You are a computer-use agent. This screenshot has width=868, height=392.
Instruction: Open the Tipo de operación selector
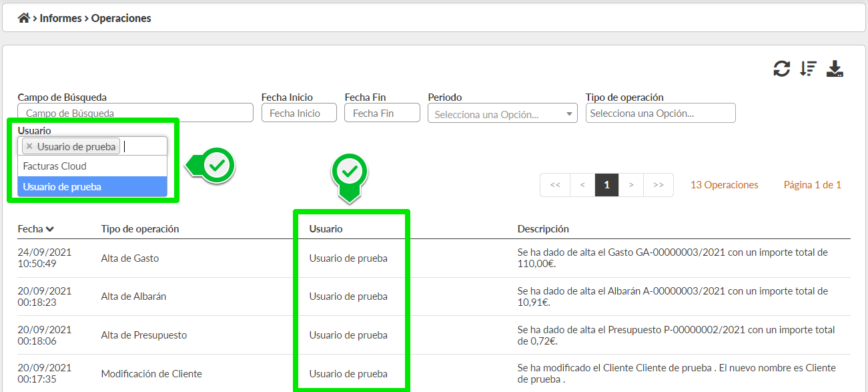click(x=661, y=113)
